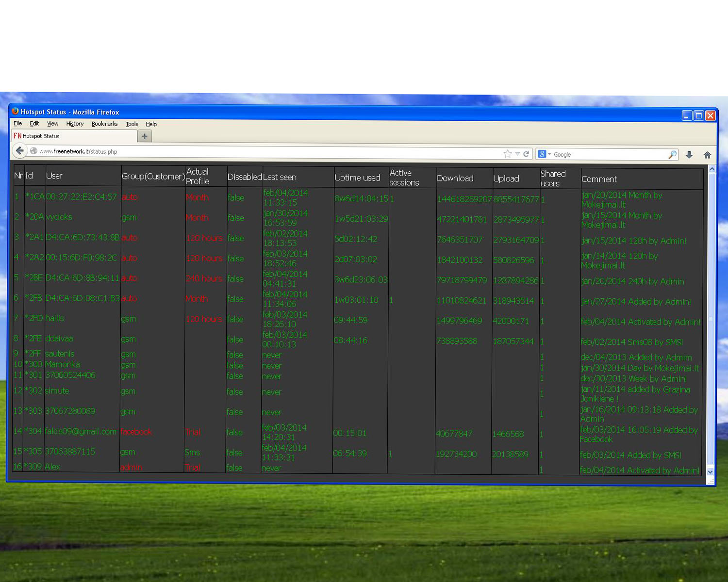This screenshot has height=582, width=728.
Task: Click the "admin" group cell
Action: [x=131, y=468]
